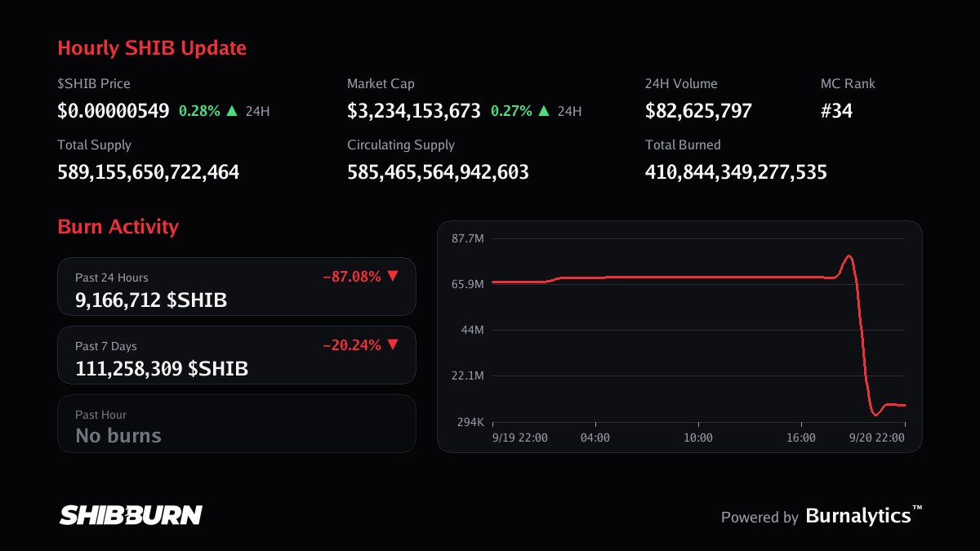Click the Hourly SHIB Update heading
Image resolution: width=980 pixels, height=551 pixels.
pyautogui.click(x=152, y=48)
